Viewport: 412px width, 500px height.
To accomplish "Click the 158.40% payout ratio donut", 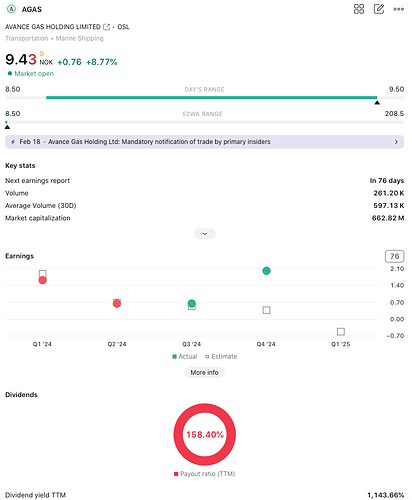I will pyautogui.click(x=205, y=434).
